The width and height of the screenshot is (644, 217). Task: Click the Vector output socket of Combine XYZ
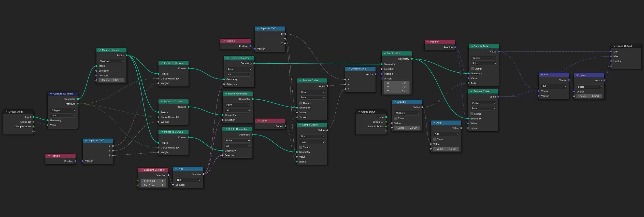tap(375, 74)
